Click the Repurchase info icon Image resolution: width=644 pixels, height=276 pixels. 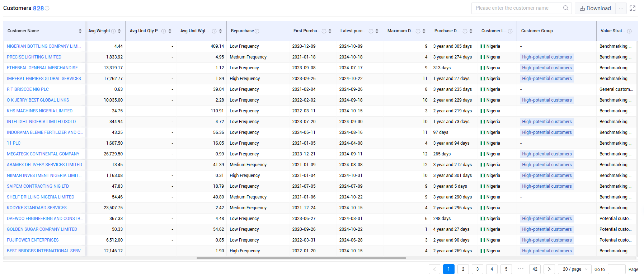tap(257, 31)
